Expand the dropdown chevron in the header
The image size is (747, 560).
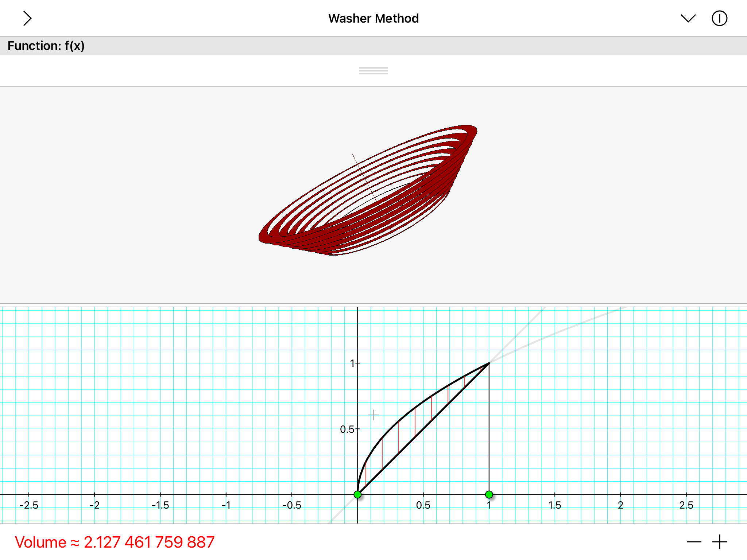[688, 18]
